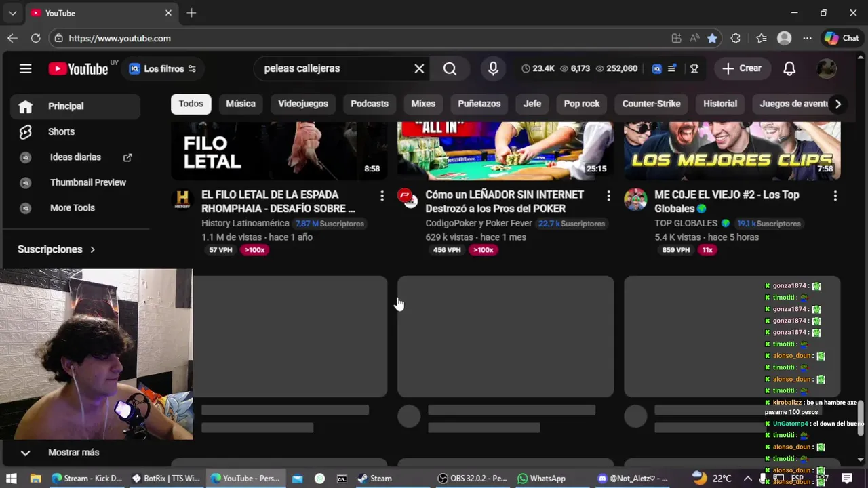Open the account avatar menu
Screen dimensions: 868x488
[827, 68]
